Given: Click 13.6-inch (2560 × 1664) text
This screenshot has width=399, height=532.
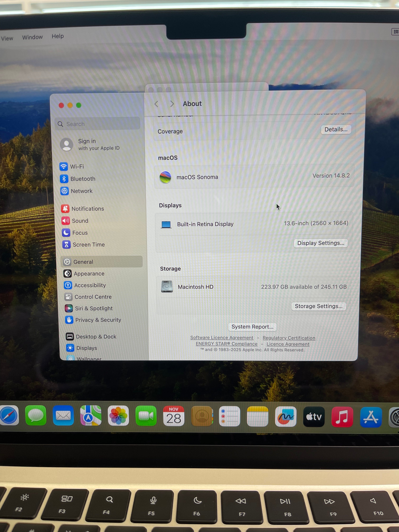Looking at the screenshot, I should coord(316,223).
